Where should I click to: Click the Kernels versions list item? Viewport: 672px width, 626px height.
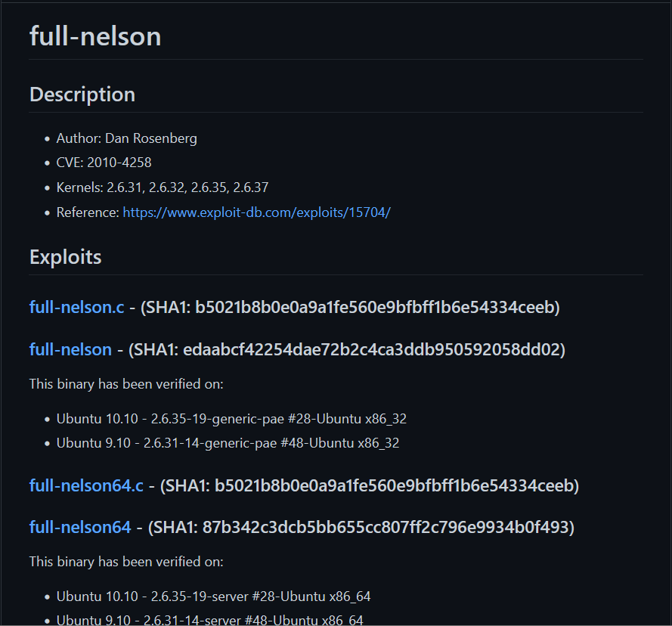click(163, 187)
